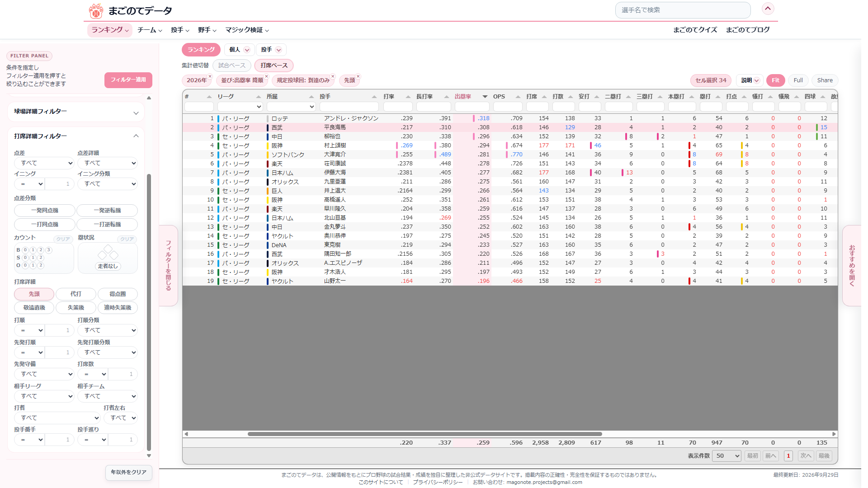Open the マジック検証 navigation menu
This screenshot has width=868, height=488.
(247, 30)
